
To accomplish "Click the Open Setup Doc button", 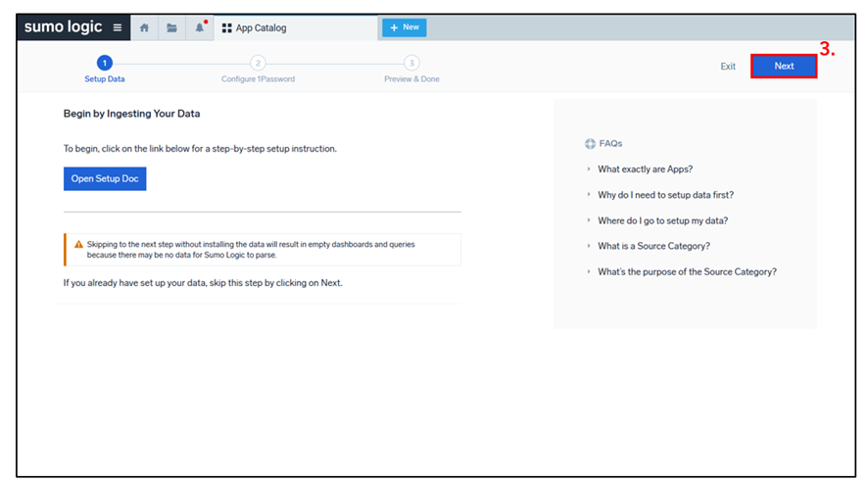I will pyautogui.click(x=105, y=179).
